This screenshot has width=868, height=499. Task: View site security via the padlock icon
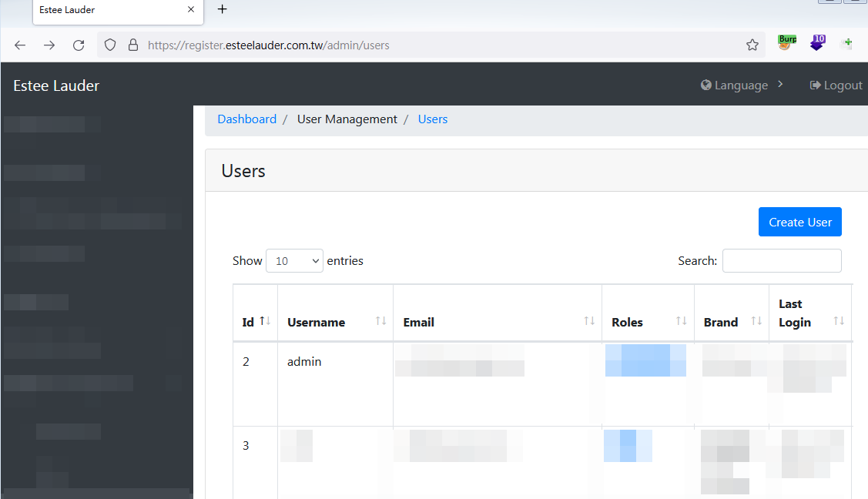[132, 45]
